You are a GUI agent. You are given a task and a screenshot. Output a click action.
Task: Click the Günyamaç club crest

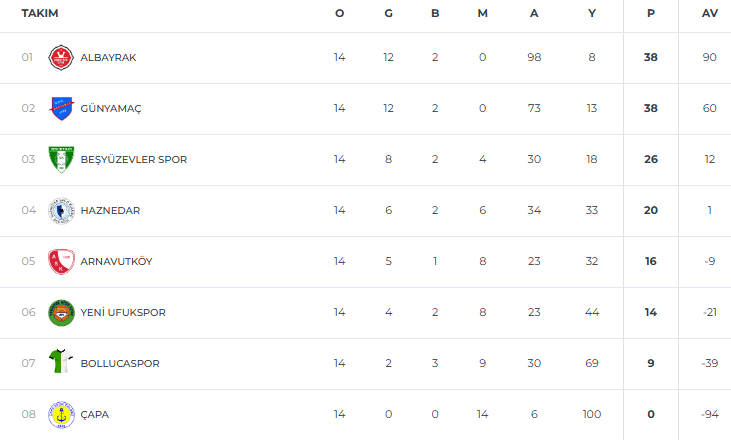click(61, 108)
